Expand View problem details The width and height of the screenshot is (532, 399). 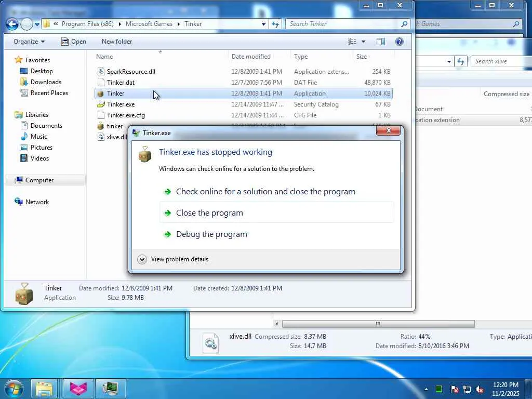click(173, 259)
